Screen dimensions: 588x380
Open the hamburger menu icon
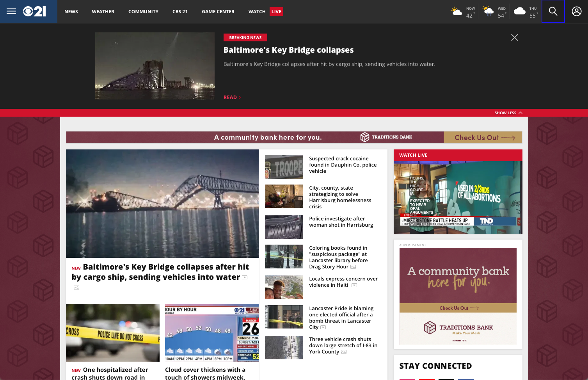point(11,11)
